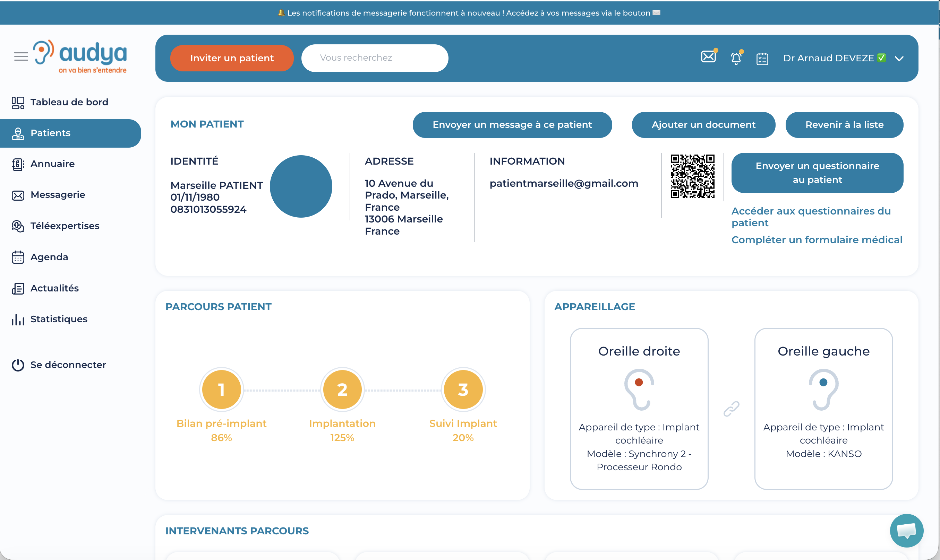Screen dimensions: 940x560
Task: Select Patients in the sidebar menu
Action: [50, 133]
